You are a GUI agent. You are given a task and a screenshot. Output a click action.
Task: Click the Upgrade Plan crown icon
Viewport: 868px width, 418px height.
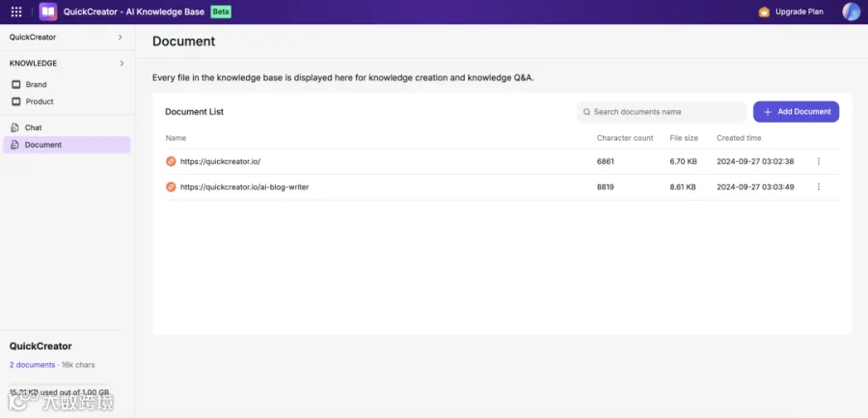point(764,12)
